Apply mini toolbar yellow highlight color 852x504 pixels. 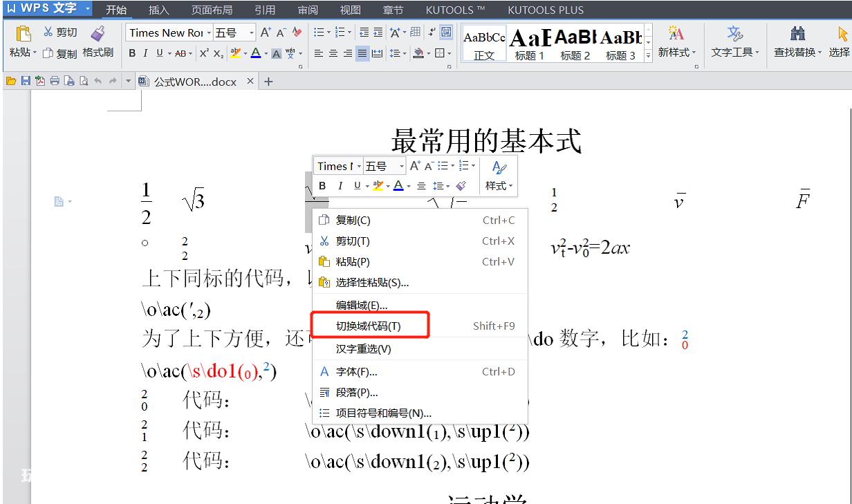coord(378,186)
